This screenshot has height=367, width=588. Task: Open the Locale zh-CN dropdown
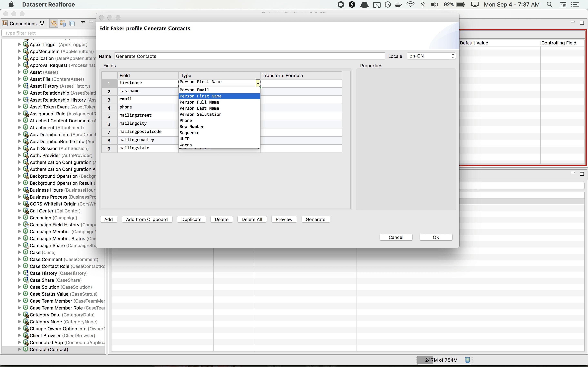(x=431, y=56)
